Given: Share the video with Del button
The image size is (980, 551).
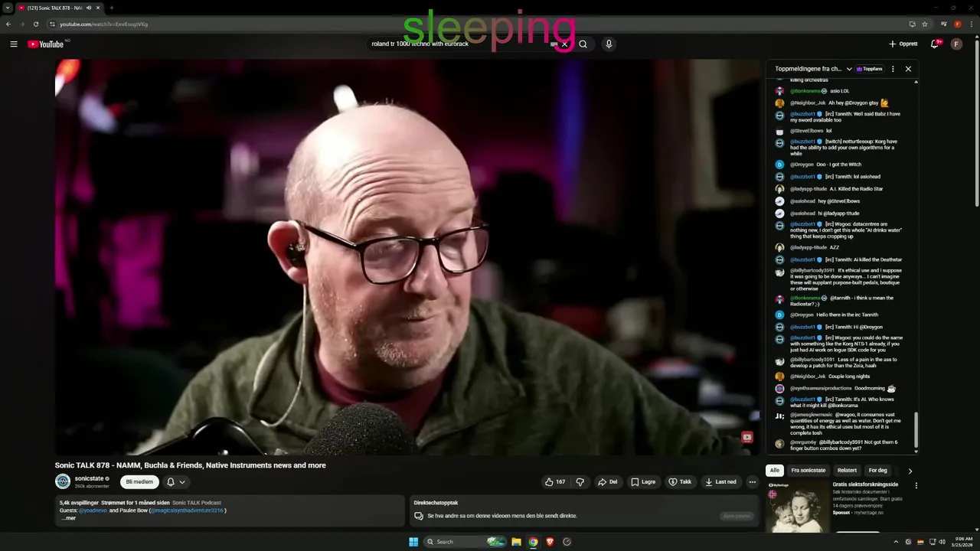Looking at the screenshot, I should click(608, 482).
